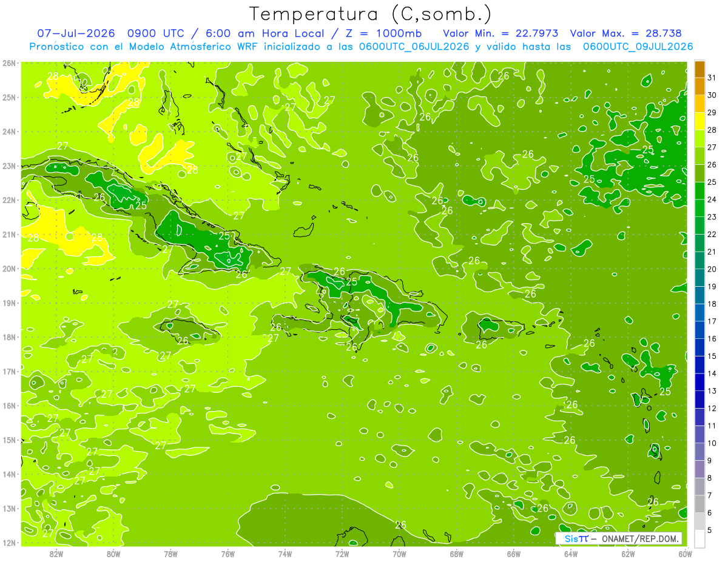Click the light gray 5–6 colorbar segment
This screenshot has width=728, height=562.
click(699, 521)
